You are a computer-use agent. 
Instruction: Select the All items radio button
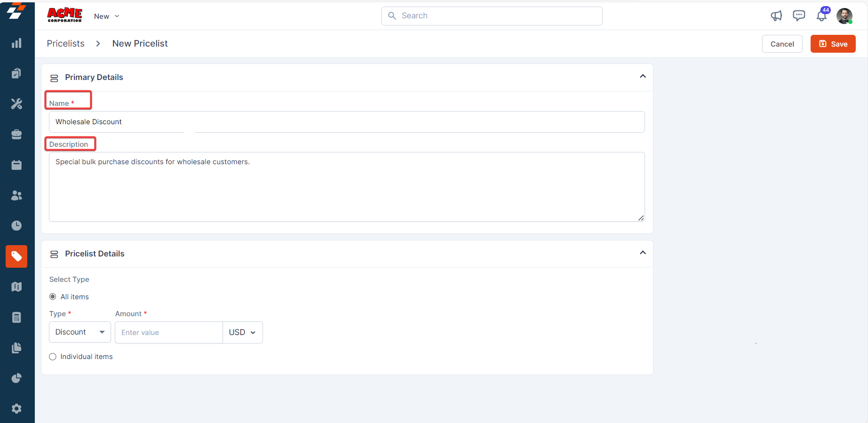click(x=53, y=297)
